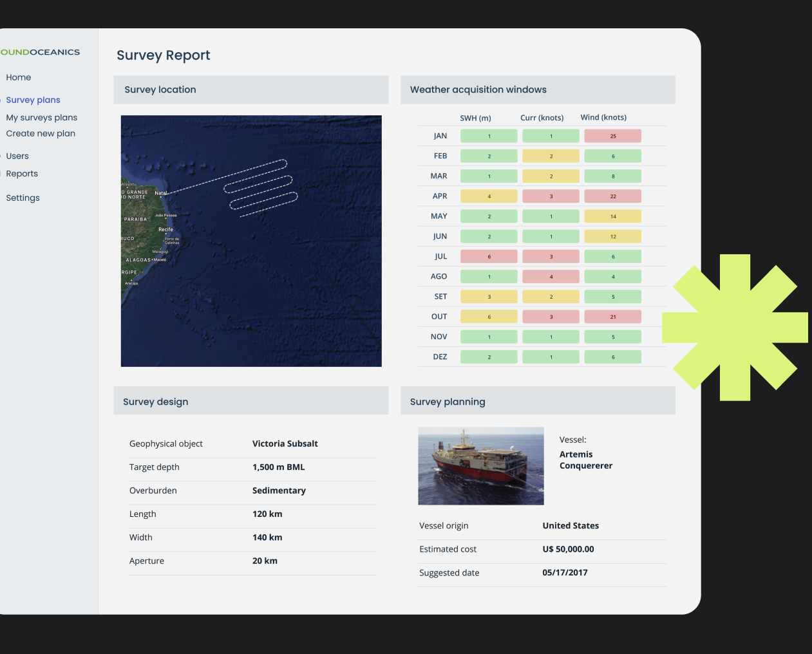Click the AGO current cell showing 4
The height and width of the screenshot is (654, 812).
pyautogui.click(x=551, y=277)
